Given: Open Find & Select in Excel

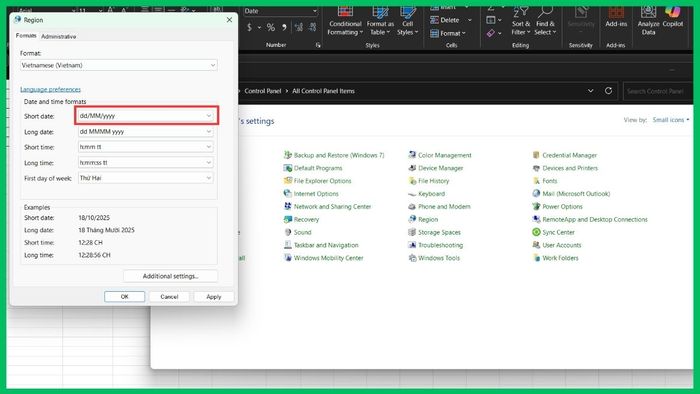Looking at the screenshot, I should pyautogui.click(x=545, y=21).
